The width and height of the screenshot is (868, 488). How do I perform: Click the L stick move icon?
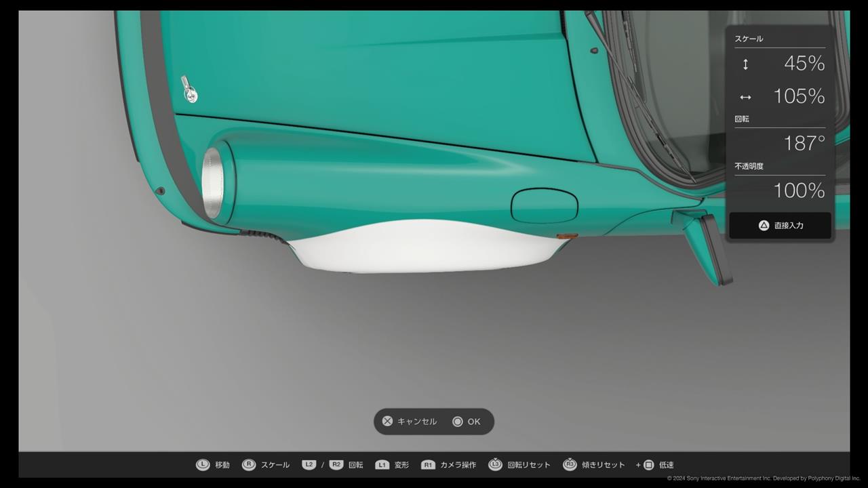[203, 465]
